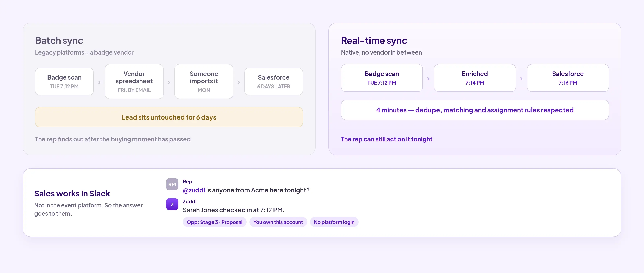Click the RM rep avatar icon
Image resolution: width=644 pixels, height=273 pixels.
tap(172, 184)
